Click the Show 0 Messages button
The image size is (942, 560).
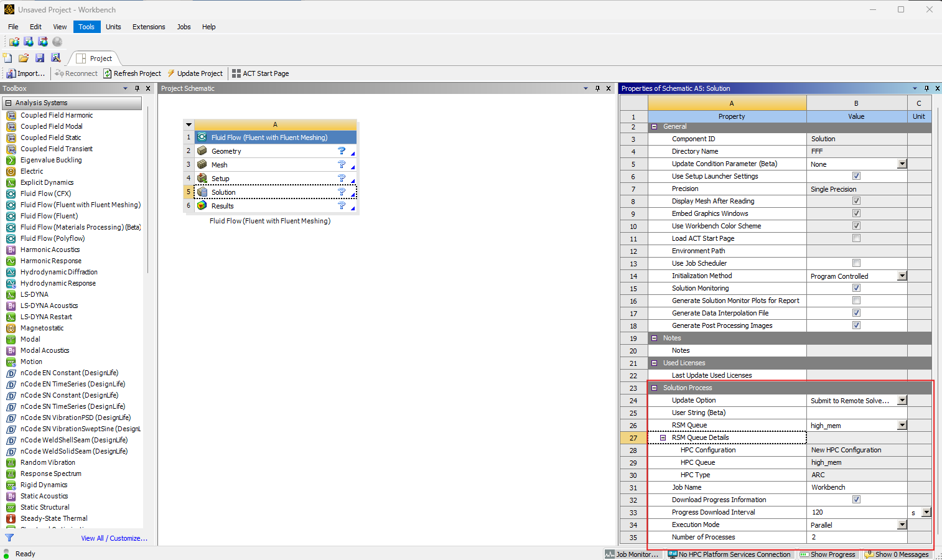[897, 554]
